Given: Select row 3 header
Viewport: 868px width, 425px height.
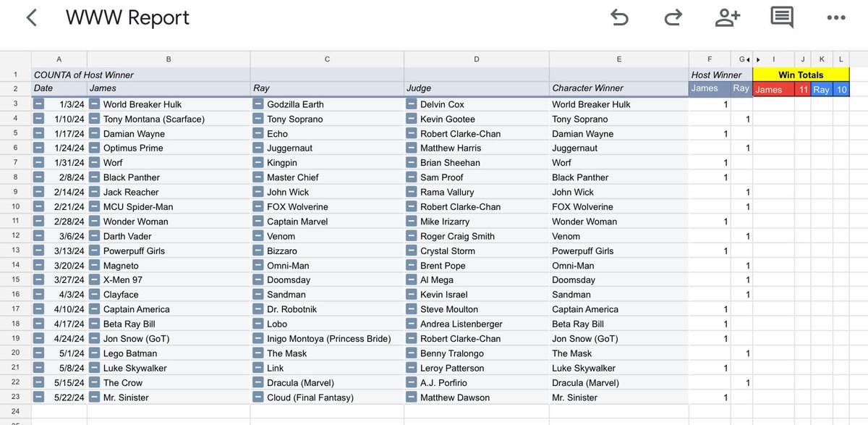Looking at the screenshot, I should (15, 104).
